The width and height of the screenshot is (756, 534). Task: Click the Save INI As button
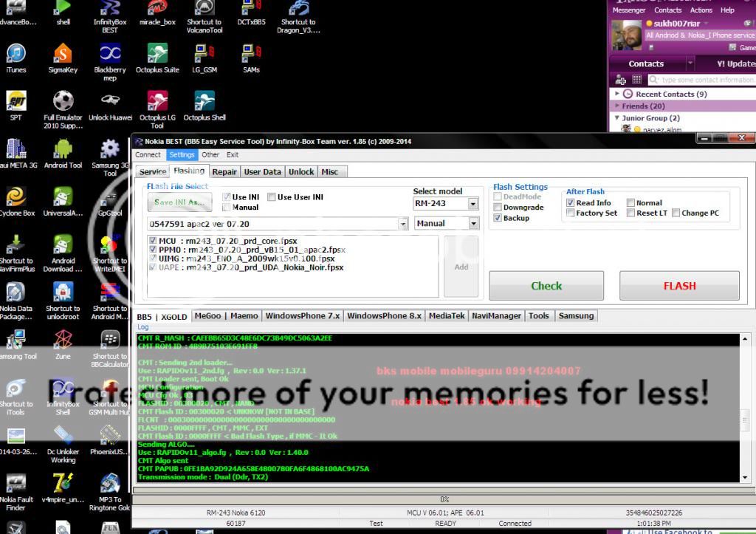(179, 202)
